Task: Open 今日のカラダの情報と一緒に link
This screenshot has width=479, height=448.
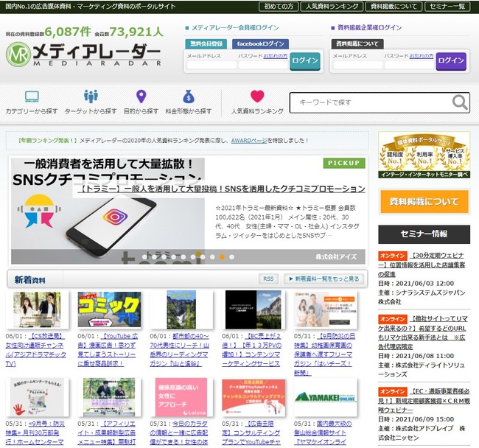Action: click(179, 433)
